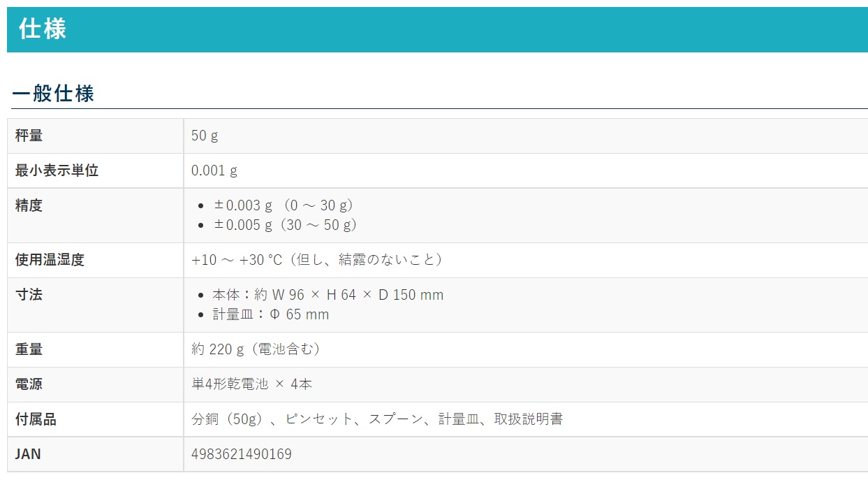Click the 仕様 header banner
Image resolution: width=868 pixels, height=487 pixels.
tap(43, 29)
